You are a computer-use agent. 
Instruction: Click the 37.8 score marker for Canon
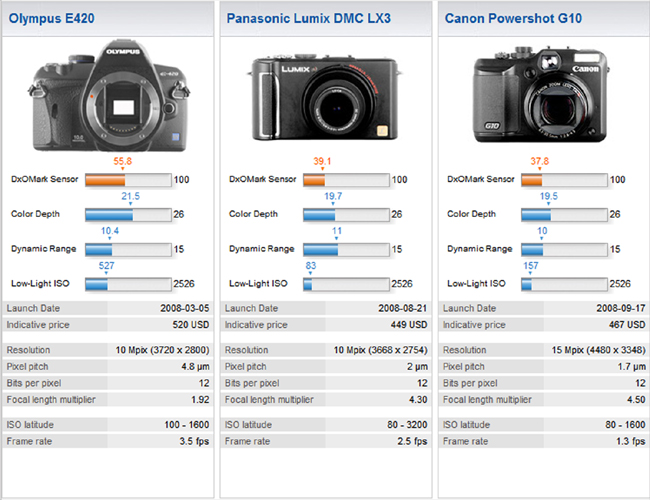pos(540,160)
